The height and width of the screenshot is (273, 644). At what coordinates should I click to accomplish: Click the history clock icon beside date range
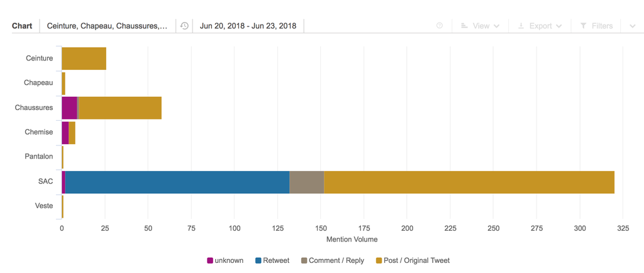(x=184, y=26)
